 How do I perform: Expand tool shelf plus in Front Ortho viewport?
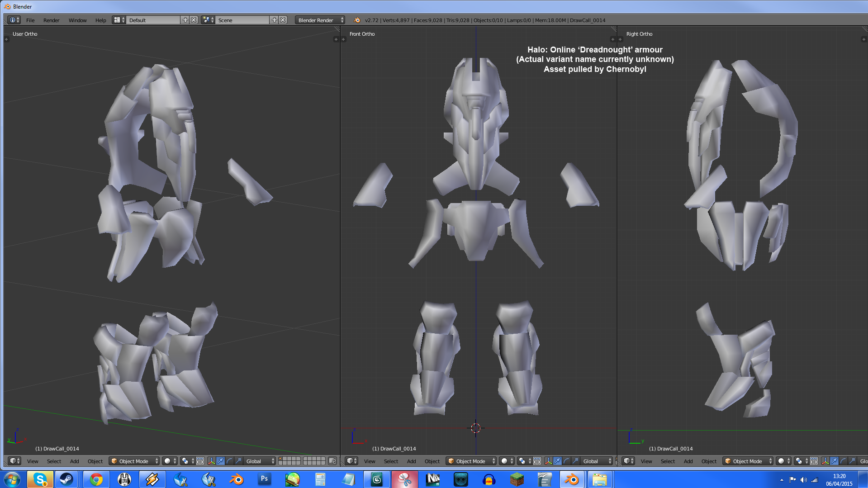coord(343,39)
